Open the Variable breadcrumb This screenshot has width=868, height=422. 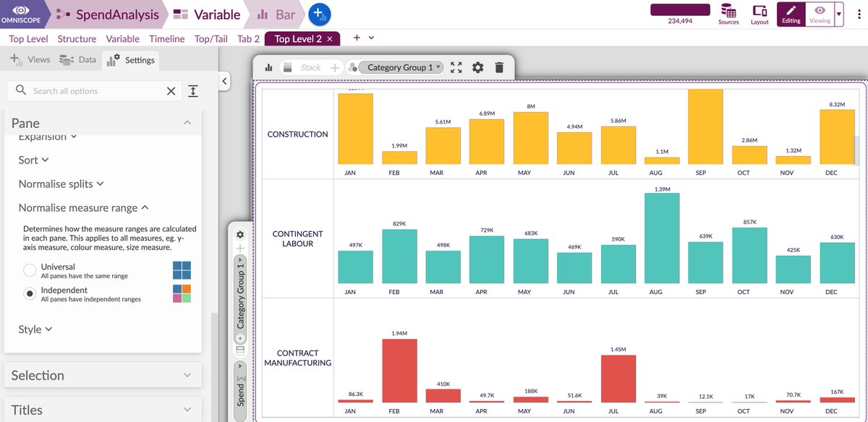(x=207, y=14)
